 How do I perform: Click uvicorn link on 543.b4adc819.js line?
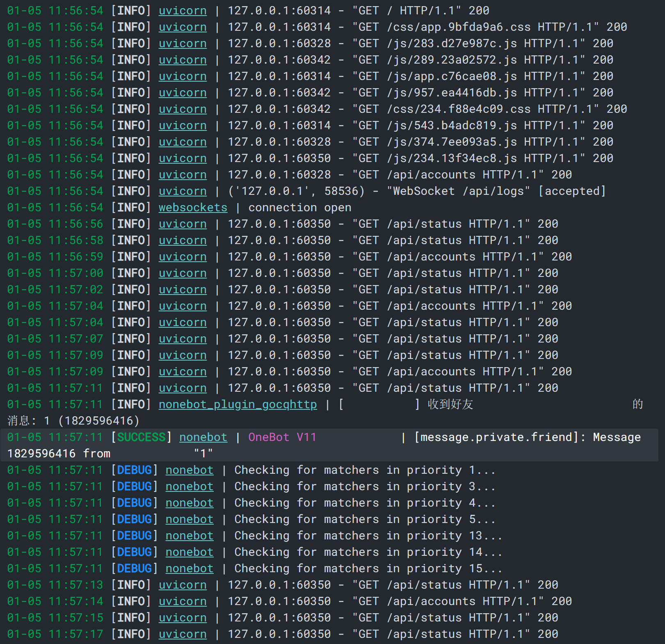click(183, 126)
